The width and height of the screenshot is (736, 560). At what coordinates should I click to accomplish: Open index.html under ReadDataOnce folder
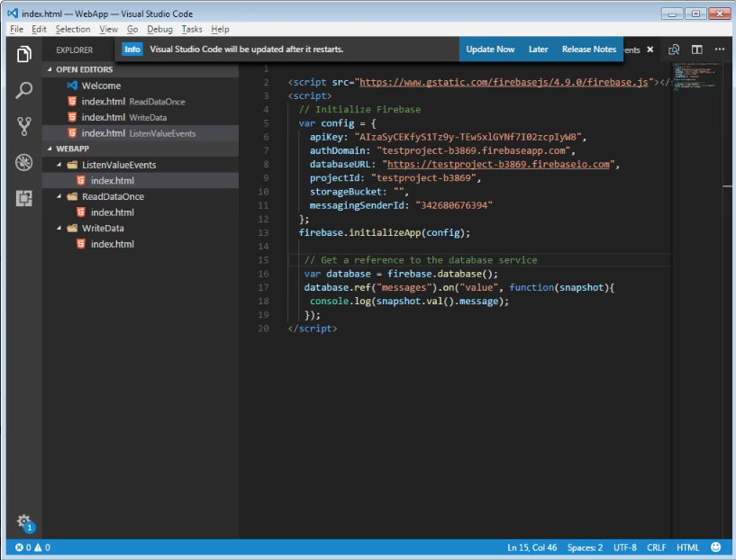tap(141, 212)
